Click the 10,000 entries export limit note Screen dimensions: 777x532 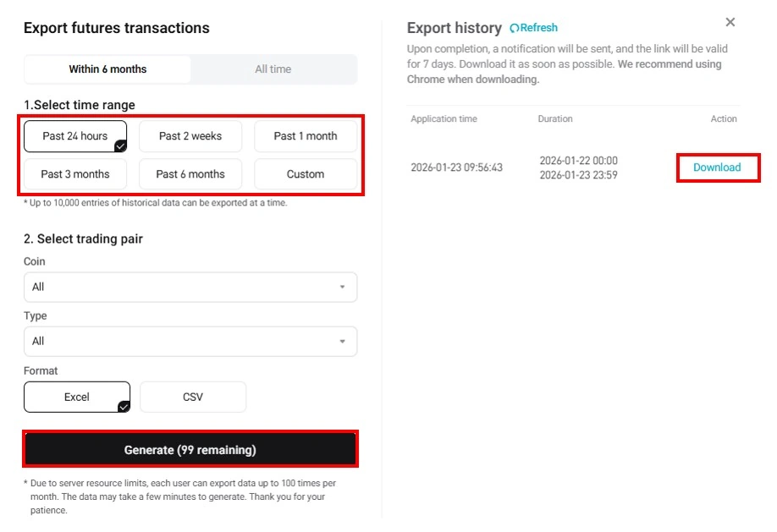(156, 203)
